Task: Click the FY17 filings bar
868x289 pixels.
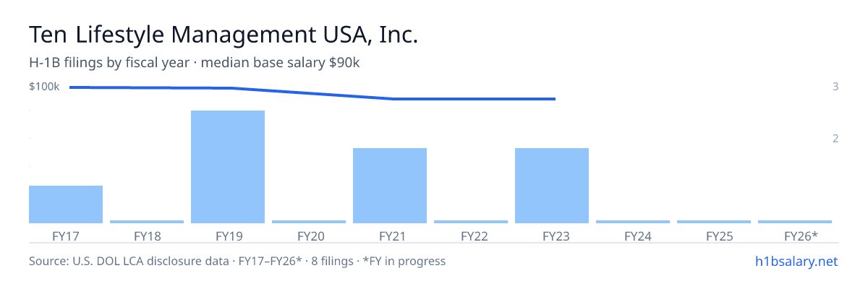Action: coord(66,204)
